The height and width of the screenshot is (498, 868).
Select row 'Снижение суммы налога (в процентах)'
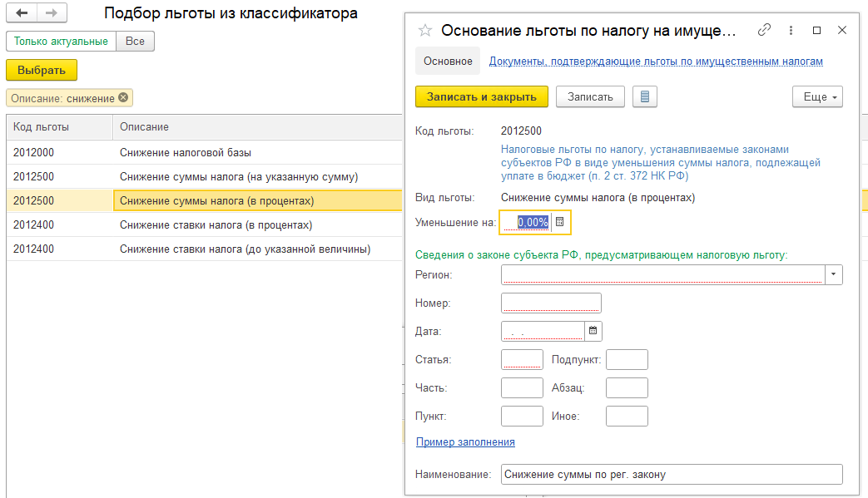click(204, 200)
